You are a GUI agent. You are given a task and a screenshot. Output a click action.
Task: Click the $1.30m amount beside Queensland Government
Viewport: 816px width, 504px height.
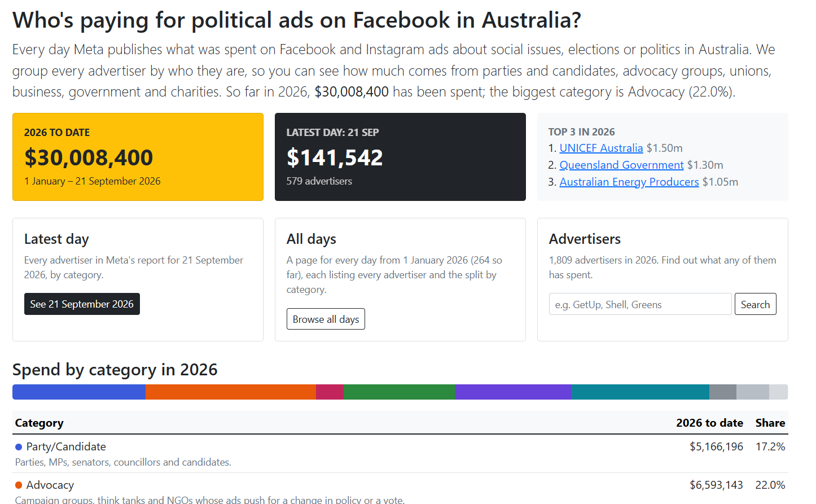point(705,165)
